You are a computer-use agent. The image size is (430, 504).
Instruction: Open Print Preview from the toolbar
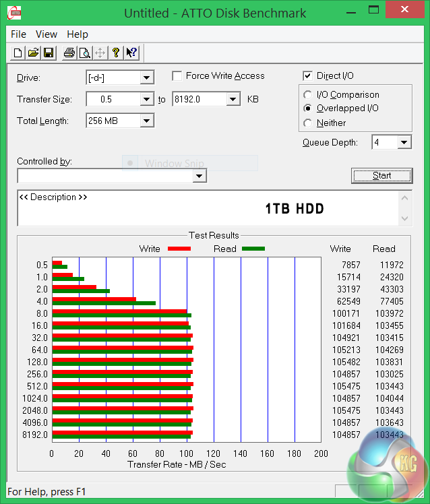tap(84, 53)
